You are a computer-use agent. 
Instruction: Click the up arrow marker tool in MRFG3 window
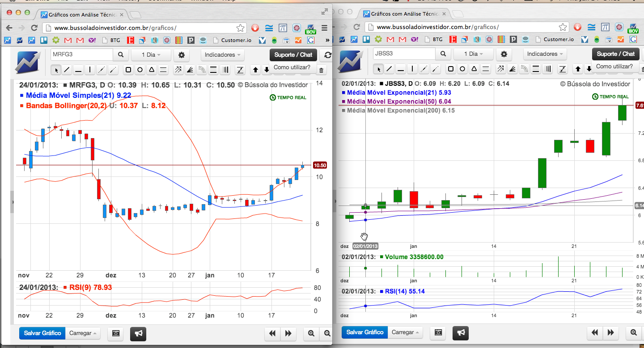[256, 70]
